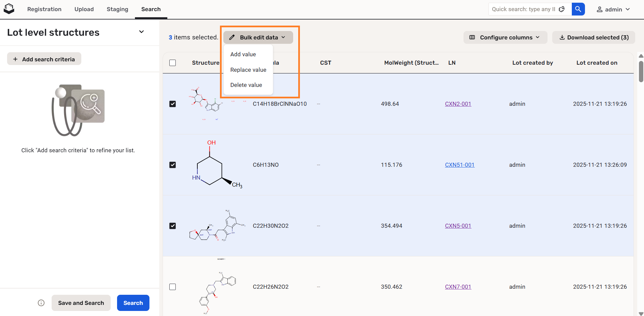Click the download icon on Download selected
Image resolution: width=644 pixels, height=316 pixels.
click(x=562, y=37)
